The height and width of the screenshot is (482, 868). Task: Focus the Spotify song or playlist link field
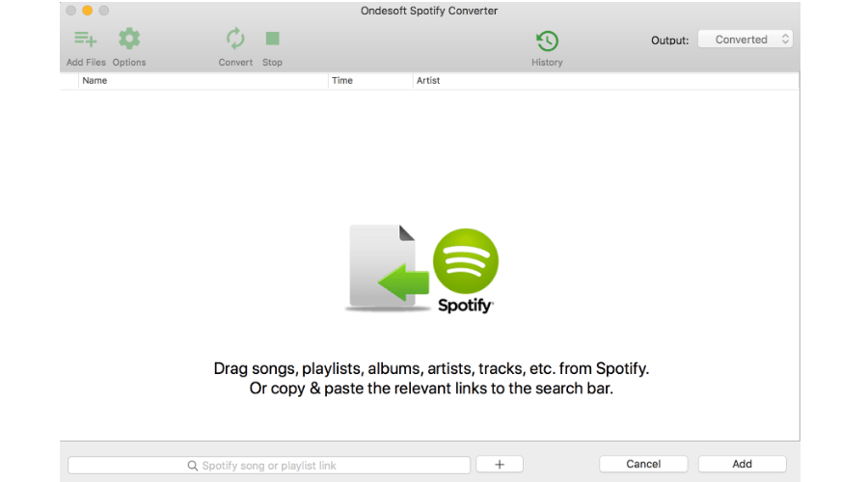tap(269, 465)
